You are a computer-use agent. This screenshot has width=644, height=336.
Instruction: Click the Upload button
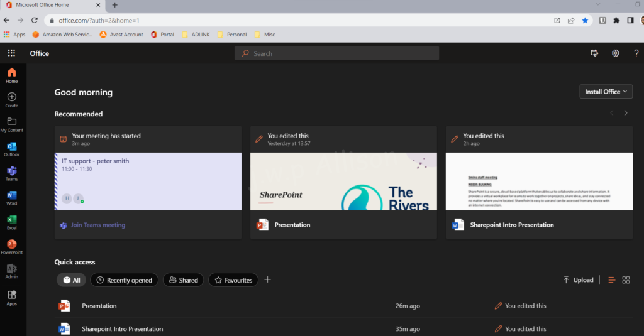pos(578,280)
